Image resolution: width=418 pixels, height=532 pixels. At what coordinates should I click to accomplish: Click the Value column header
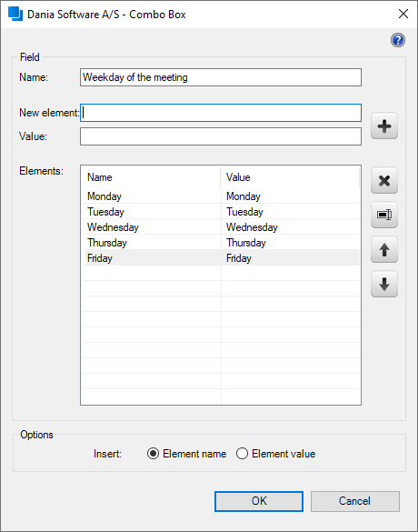pos(290,177)
